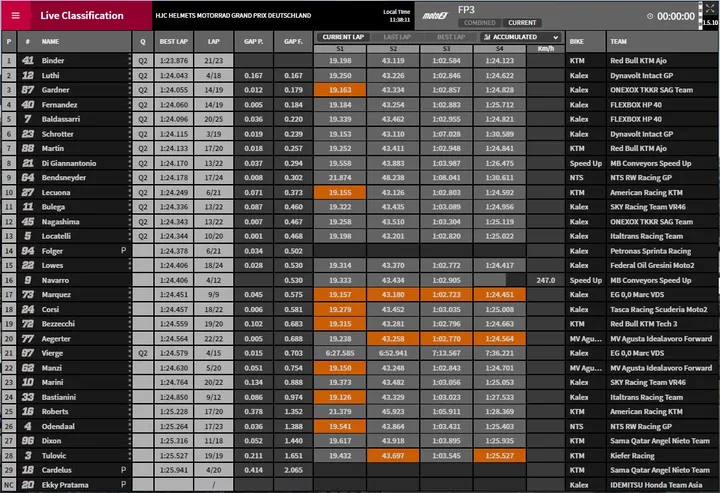Click the BIKE column header
The height and width of the screenshot is (493, 720).
point(585,41)
